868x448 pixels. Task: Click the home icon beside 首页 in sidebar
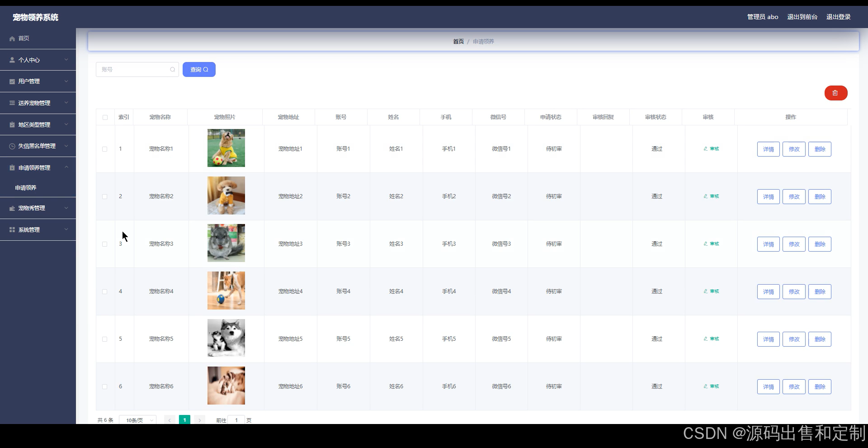[12, 39]
